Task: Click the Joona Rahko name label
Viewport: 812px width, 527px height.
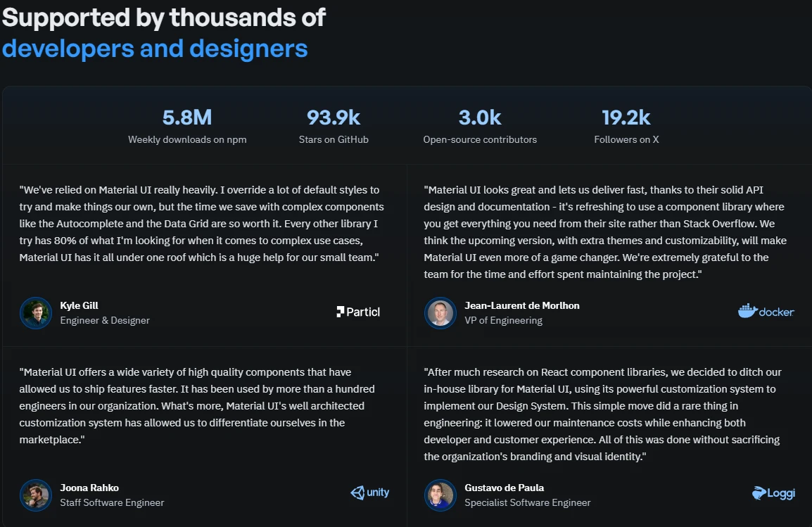Action: coord(89,488)
